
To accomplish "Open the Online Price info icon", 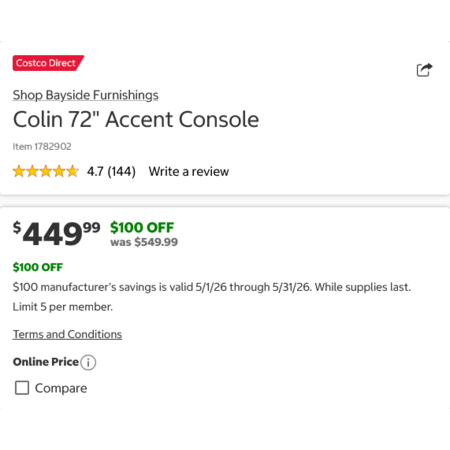I will tap(88, 362).
